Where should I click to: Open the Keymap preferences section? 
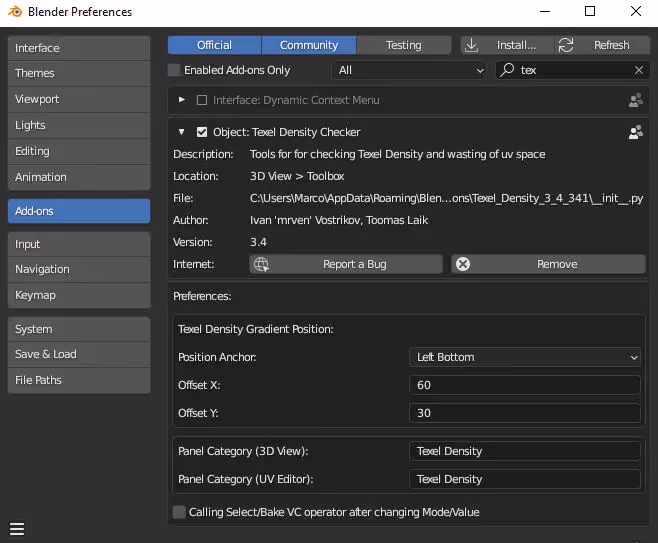tap(79, 295)
